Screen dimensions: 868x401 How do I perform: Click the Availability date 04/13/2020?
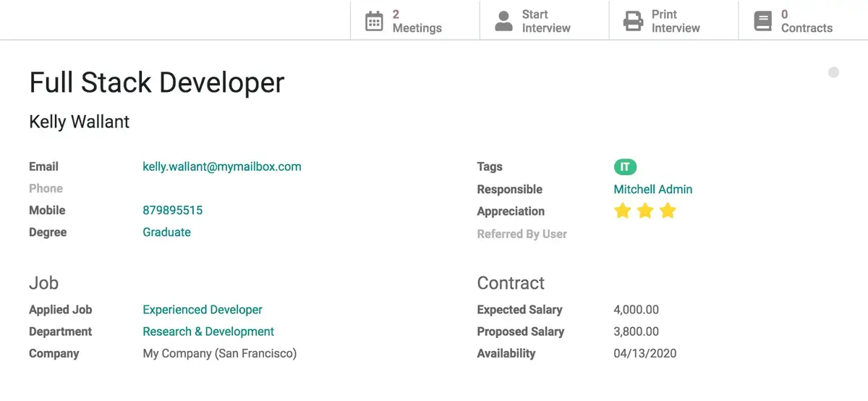pyautogui.click(x=645, y=354)
